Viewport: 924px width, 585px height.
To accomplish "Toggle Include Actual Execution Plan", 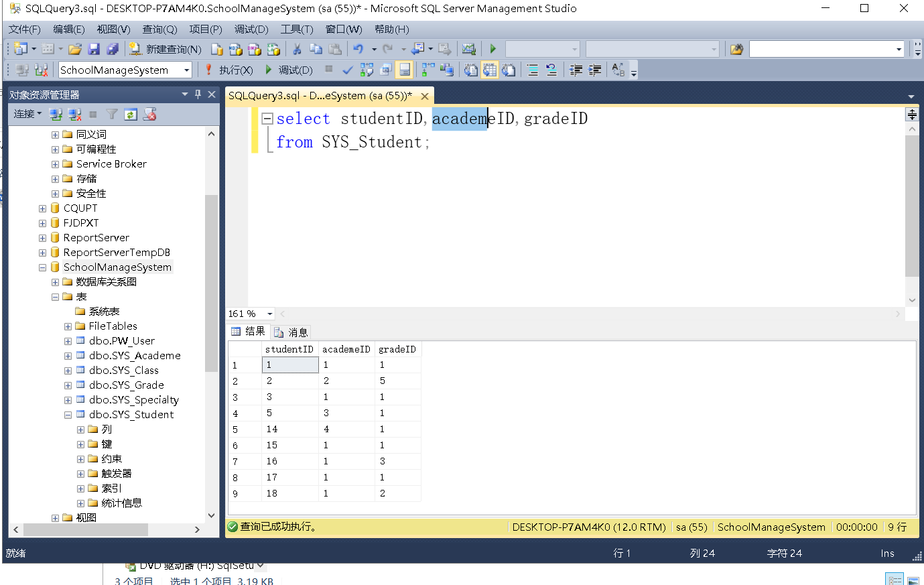I will pos(428,70).
